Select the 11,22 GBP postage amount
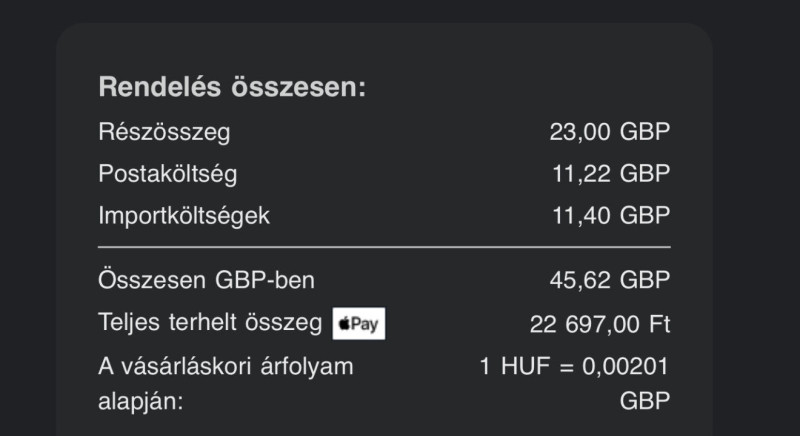Screen dimensions: 800x436 point(611,174)
